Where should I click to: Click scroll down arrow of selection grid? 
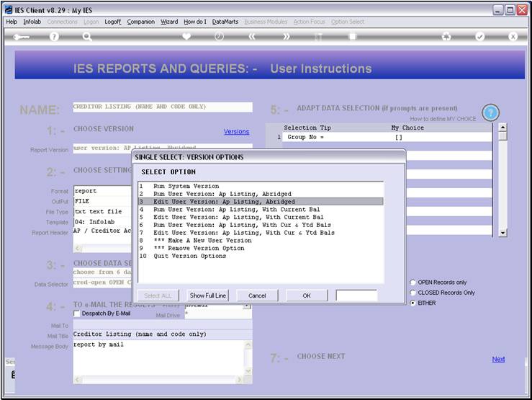(502, 233)
